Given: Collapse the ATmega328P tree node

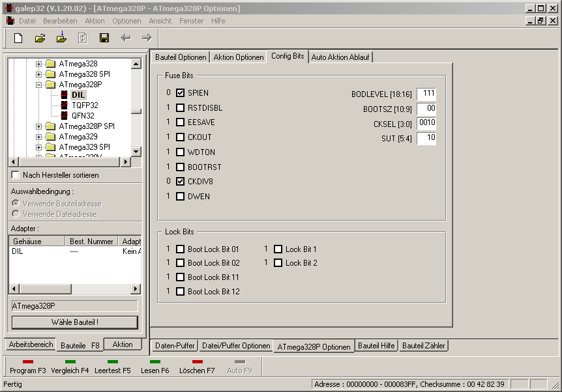Looking at the screenshot, I should pyautogui.click(x=38, y=85).
